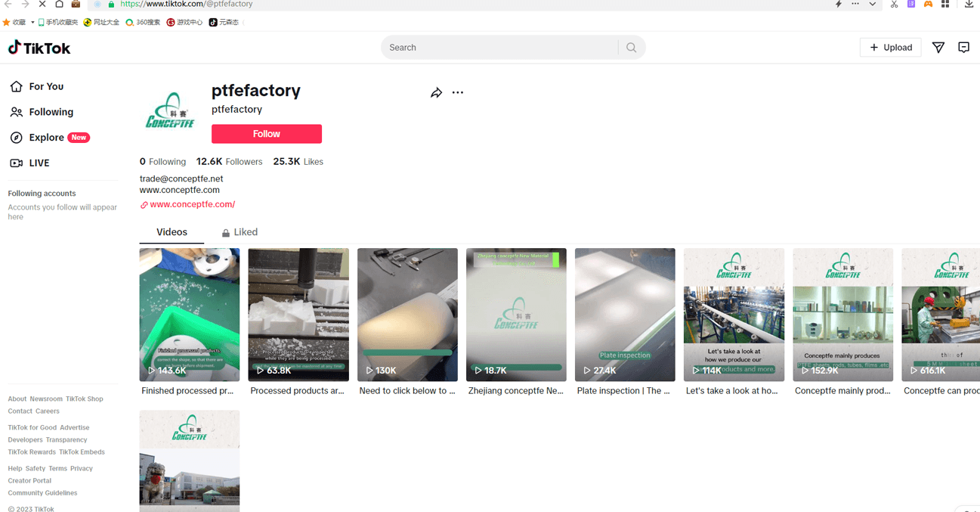Open the 152.9K views video thumbnail
Viewport: 980px width, 512px height.
(x=842, y=315)
